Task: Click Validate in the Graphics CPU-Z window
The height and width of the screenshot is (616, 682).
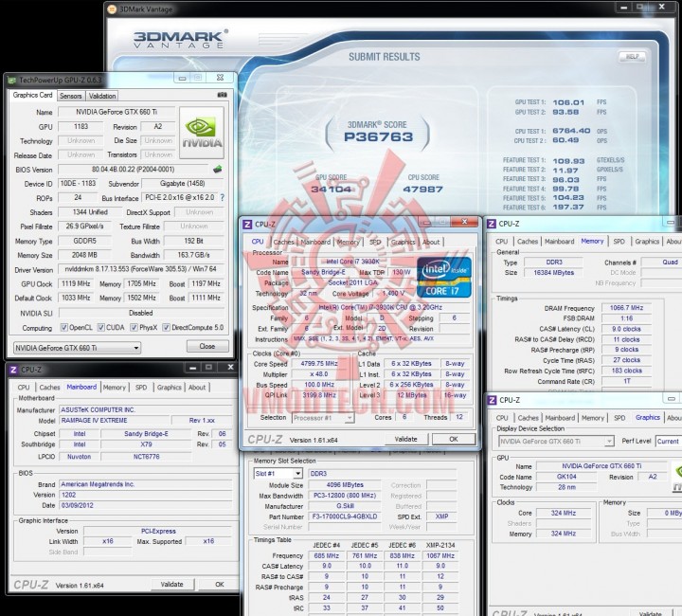Action: click(x=651, y=613)
